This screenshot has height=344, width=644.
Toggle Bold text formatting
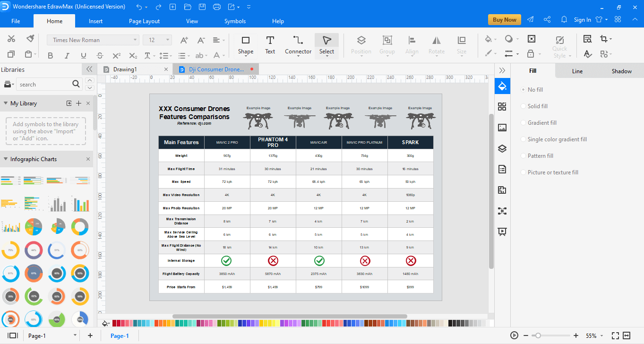51,56
